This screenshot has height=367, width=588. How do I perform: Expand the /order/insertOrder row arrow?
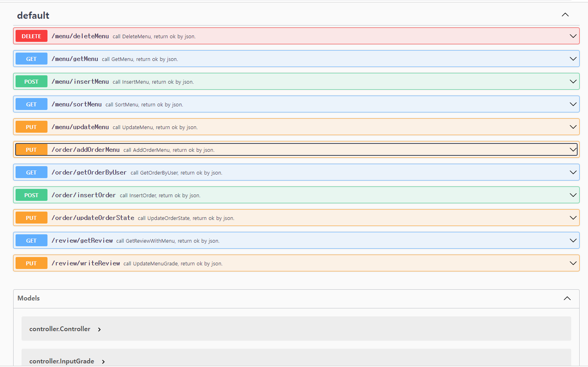[x=573, y=195]
